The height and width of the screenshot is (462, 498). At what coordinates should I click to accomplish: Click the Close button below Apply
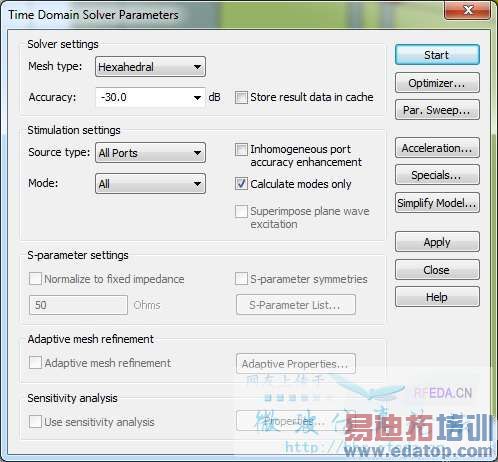pos(437,269)
